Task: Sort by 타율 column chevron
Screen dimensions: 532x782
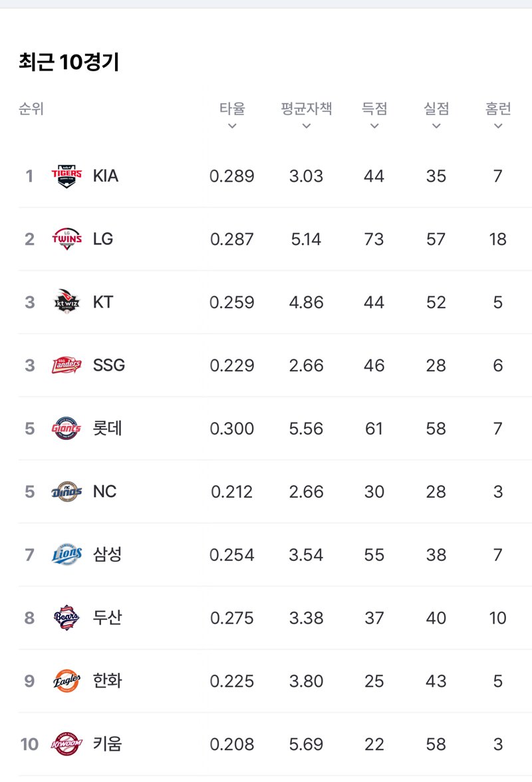Action: [x=232, y=126]
